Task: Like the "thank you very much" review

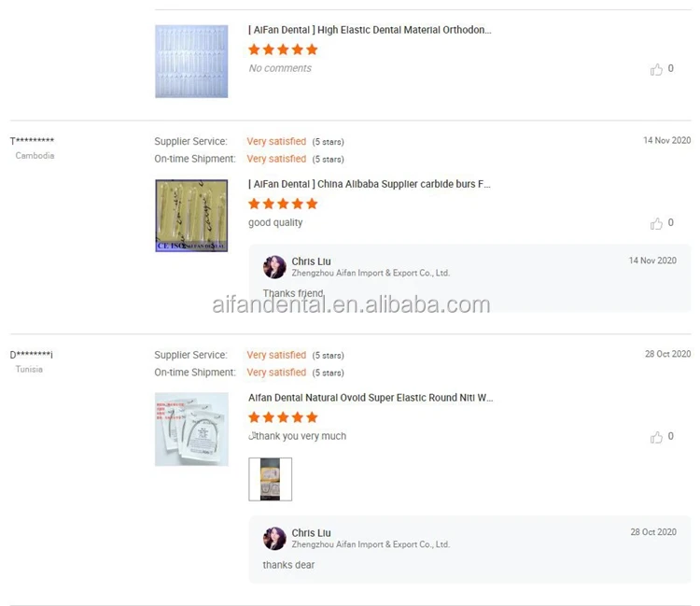Action: pos(657,437)
